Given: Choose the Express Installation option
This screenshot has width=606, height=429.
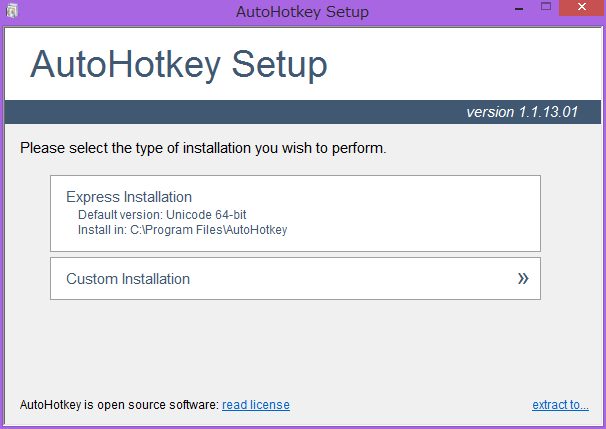Looking at the screenshot, I should point(129,197).
